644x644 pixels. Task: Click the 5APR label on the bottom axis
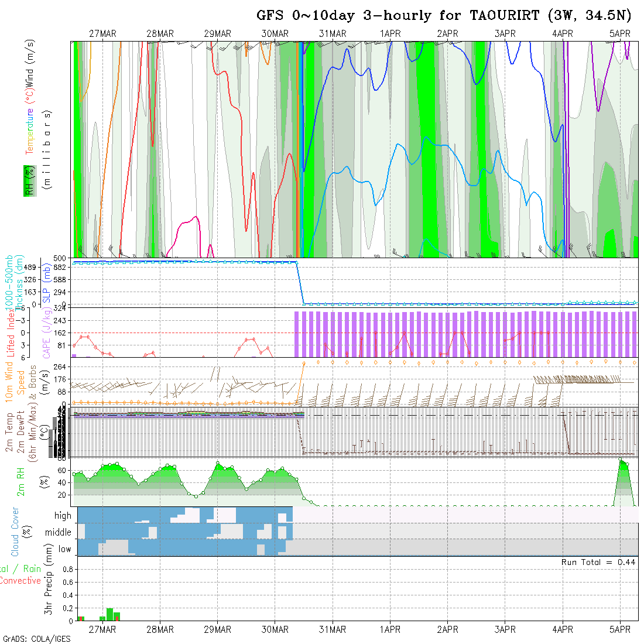pos(619,629)
